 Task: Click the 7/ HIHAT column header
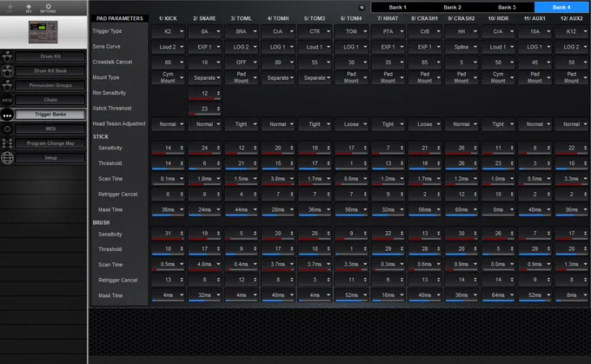(x=388, y=18)
